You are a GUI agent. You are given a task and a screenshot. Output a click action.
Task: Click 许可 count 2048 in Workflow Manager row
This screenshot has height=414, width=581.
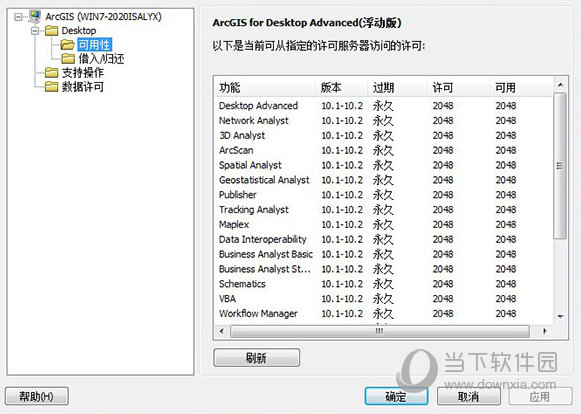click(443, 314)
